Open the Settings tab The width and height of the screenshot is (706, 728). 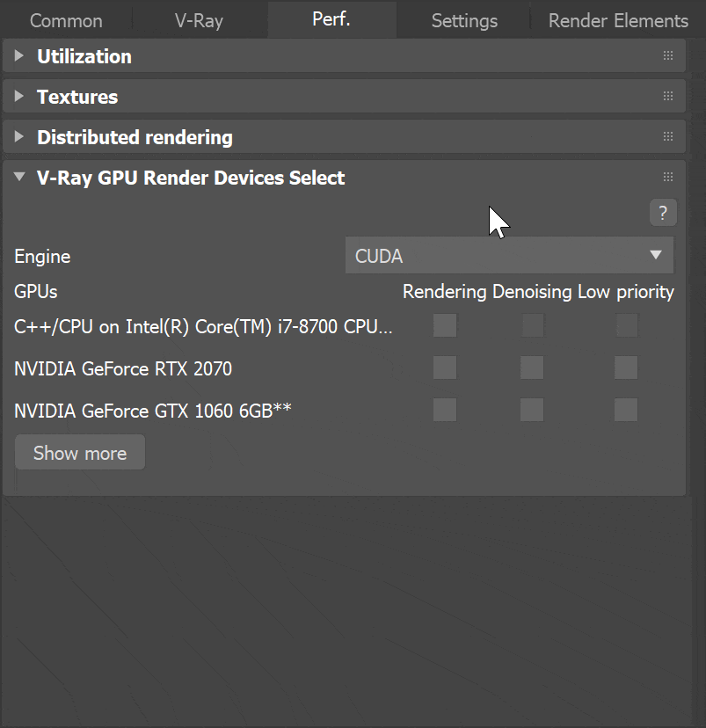(x=463, y=19)
